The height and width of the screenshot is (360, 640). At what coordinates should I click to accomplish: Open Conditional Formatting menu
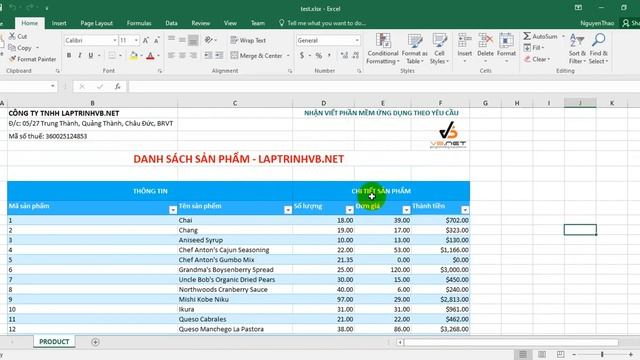(x=382, y=49)
